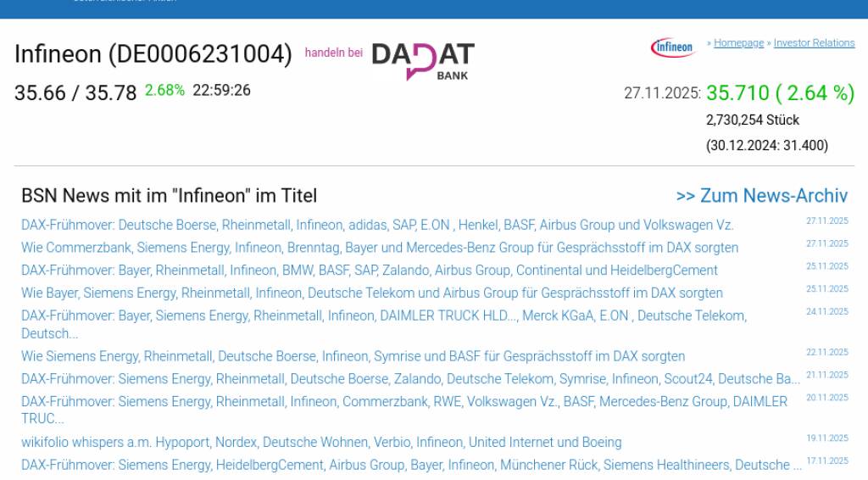Click the green 35.710 (2.64 %) closing price

(780, 93)
